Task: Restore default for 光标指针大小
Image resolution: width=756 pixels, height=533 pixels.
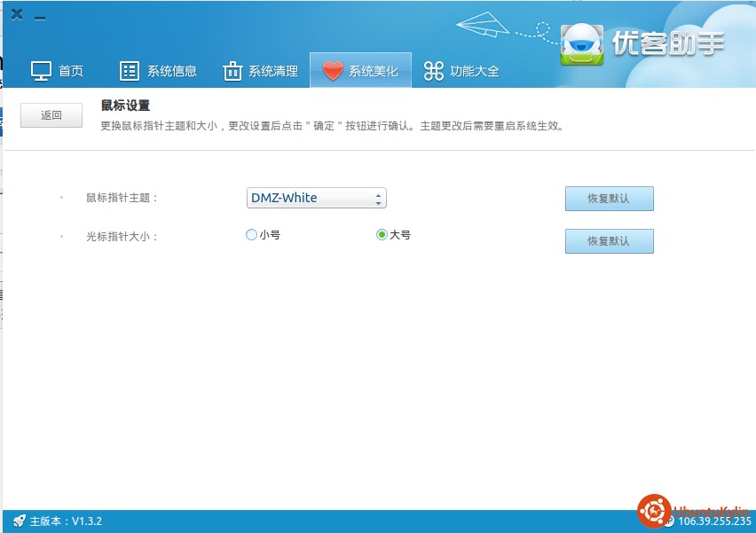Action: point(609,241)
